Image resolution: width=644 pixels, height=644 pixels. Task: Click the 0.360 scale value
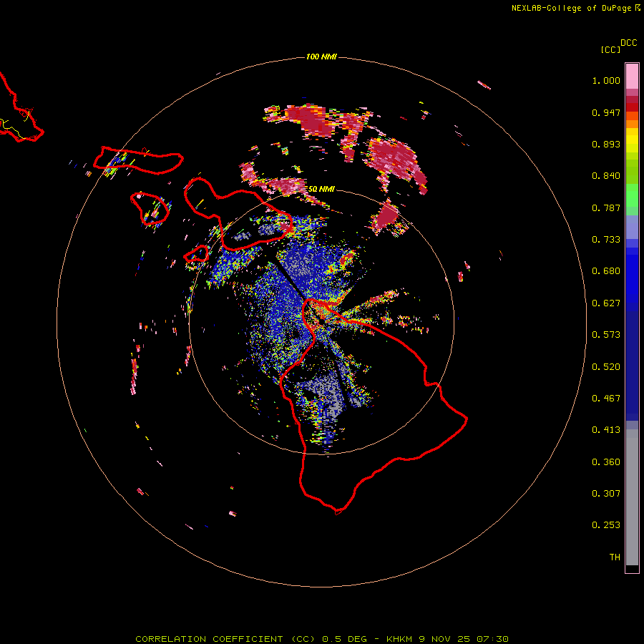point(606,462)
